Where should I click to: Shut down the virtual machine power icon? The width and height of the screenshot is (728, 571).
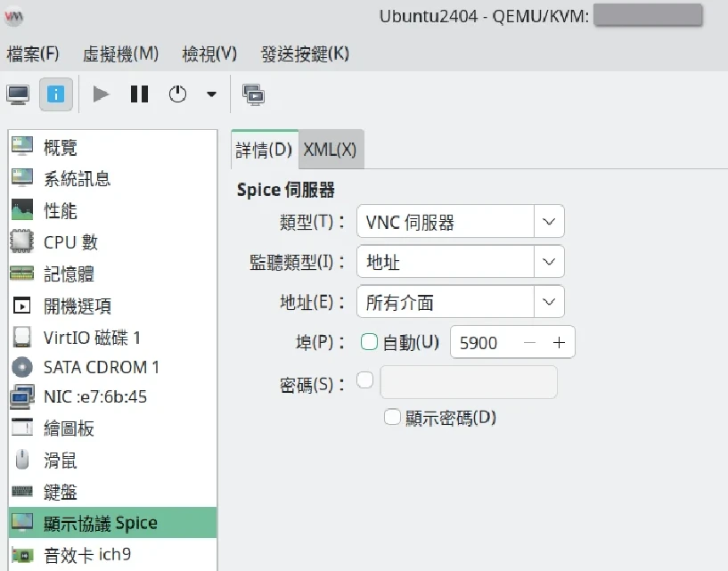coord(177,94)
